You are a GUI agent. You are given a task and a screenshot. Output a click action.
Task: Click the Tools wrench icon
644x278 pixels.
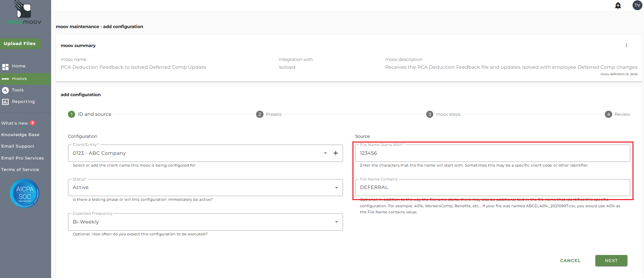5,90
